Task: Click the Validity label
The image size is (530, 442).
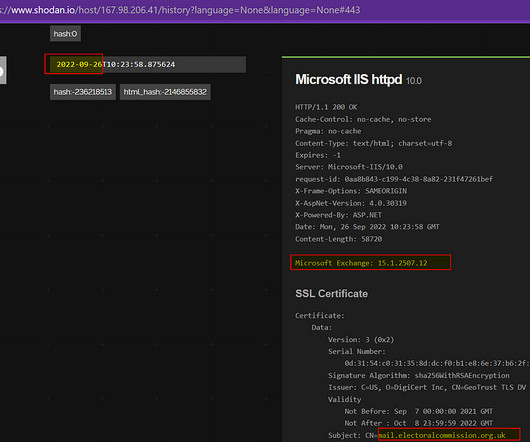Action: pyautogui.click(x=344, y=399)
